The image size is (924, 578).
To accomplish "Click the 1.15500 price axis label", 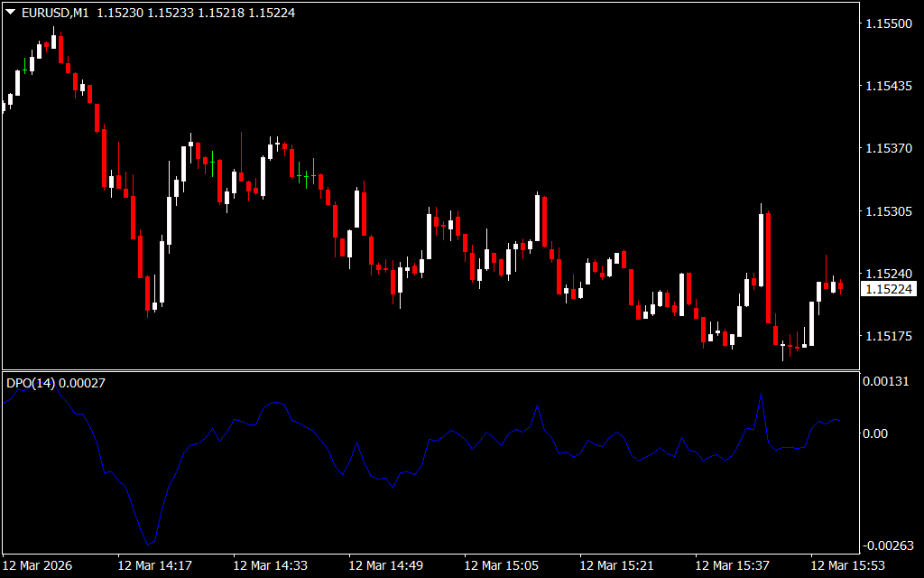I will pyautogui.click(x=889, y=23).
